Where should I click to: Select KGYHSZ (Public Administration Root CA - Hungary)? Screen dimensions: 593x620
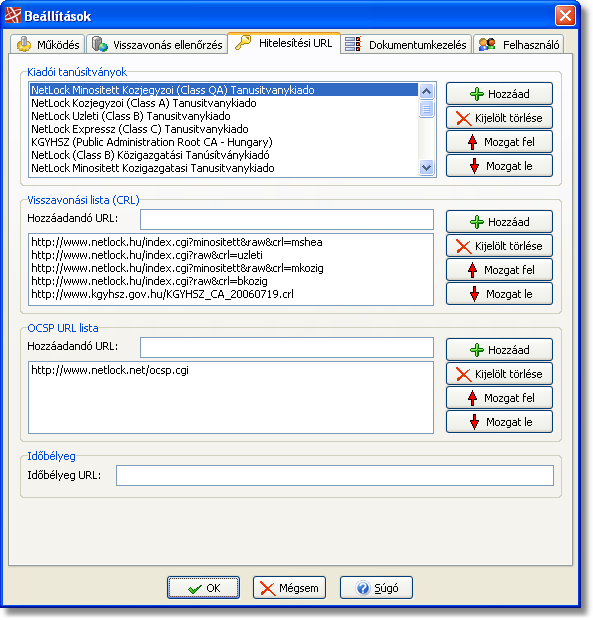coord(224,142)
